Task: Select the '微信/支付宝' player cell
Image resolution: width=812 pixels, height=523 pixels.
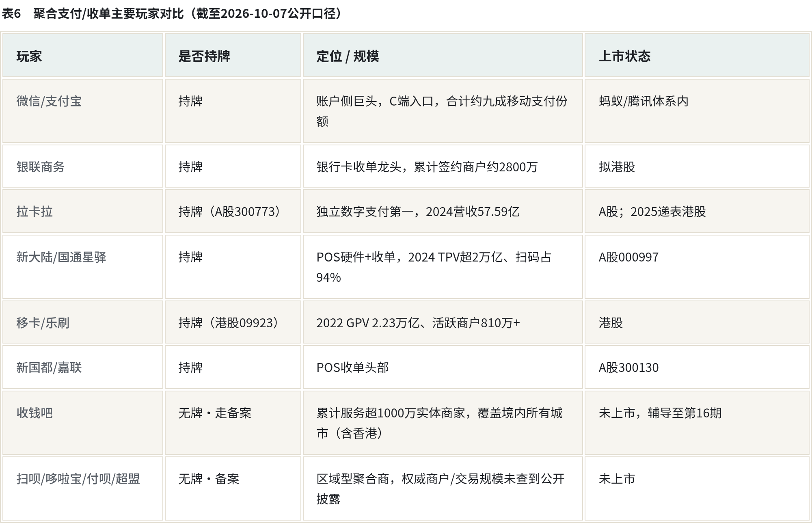Action: (x=83, y=111)
